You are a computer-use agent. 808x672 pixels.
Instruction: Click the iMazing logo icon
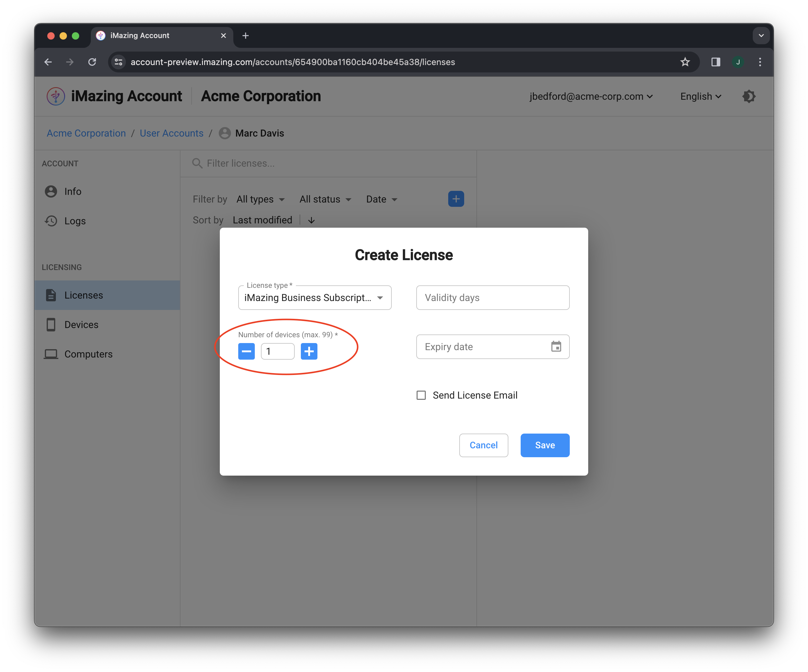point(56,96)
